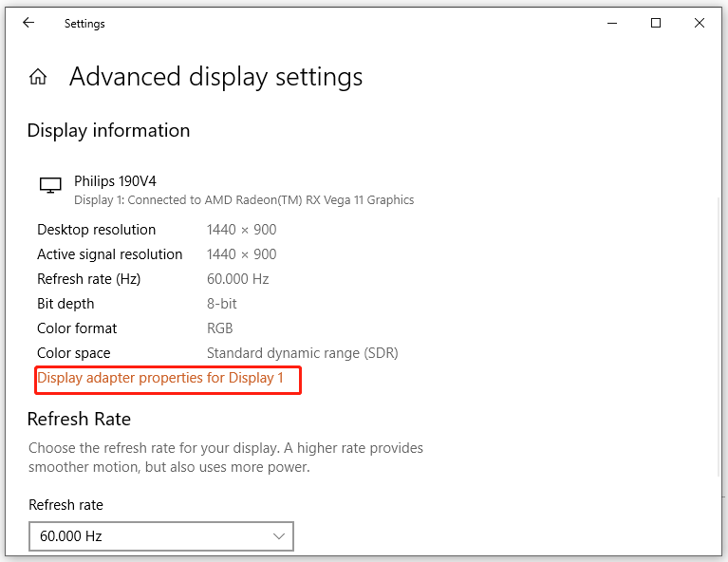Minimize the Settings window

pos(612,23)
